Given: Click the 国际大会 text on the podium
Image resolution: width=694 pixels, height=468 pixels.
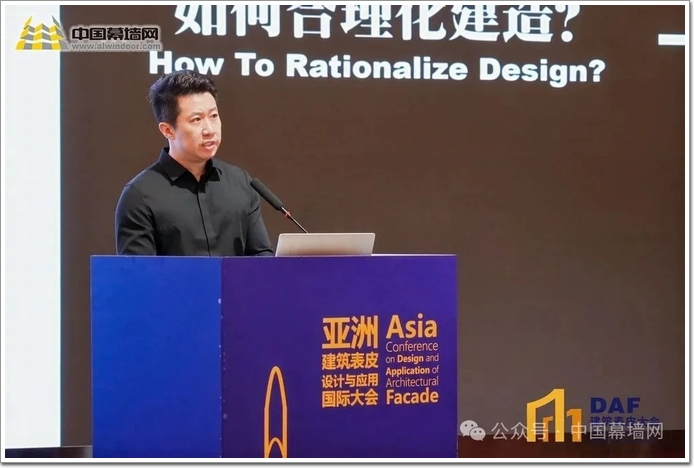Looking at the screenshot, I should (x=349, y=397).
